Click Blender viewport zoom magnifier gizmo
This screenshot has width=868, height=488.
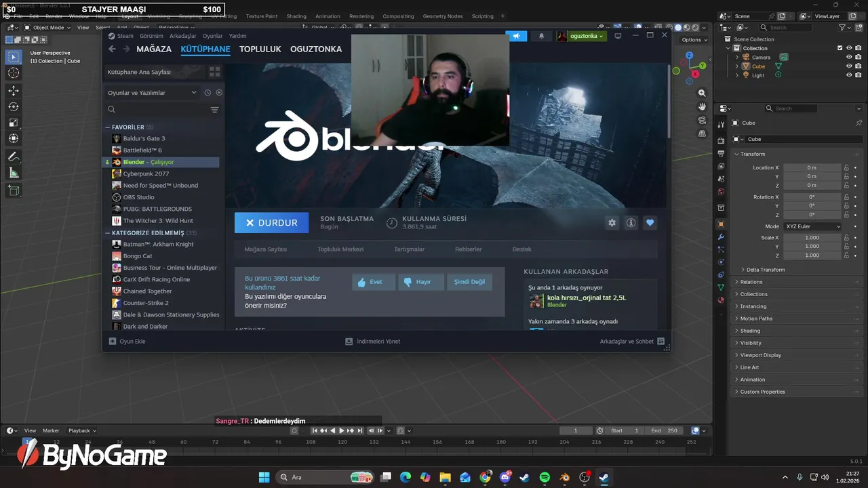click(x=702, y=93)
